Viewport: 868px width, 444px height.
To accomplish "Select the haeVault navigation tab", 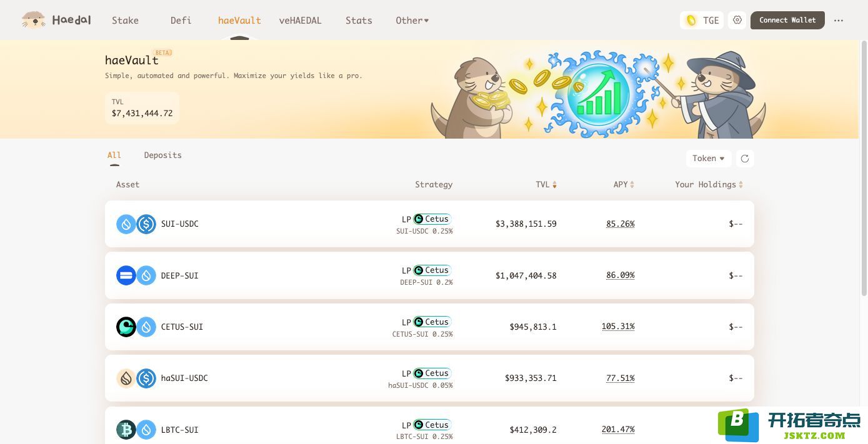I will [x=239, y=21].
